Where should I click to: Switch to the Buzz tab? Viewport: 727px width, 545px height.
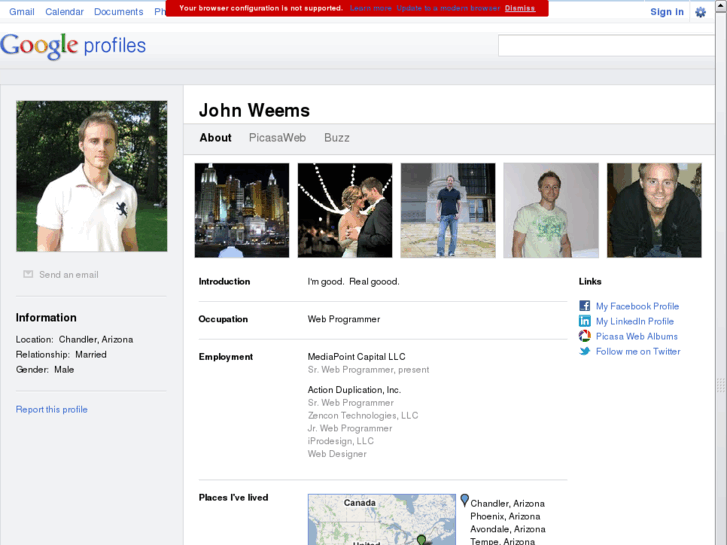coord(337,138)
